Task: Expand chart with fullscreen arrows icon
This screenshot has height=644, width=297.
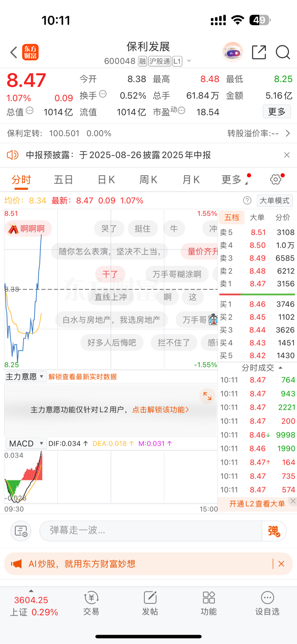Action: coord(207,396)
